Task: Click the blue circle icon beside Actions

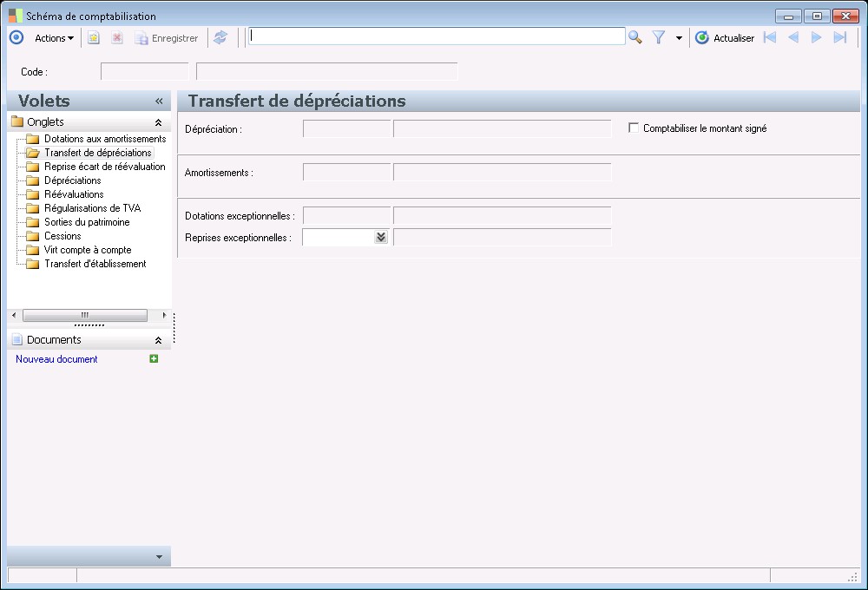Action: (x=16, y=37)
